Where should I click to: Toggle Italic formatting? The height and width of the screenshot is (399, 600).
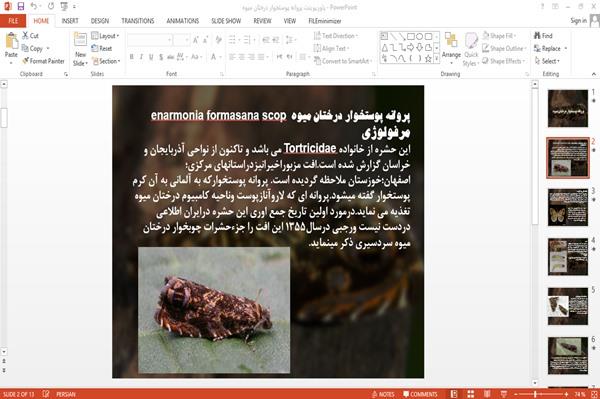coord(141,57)
